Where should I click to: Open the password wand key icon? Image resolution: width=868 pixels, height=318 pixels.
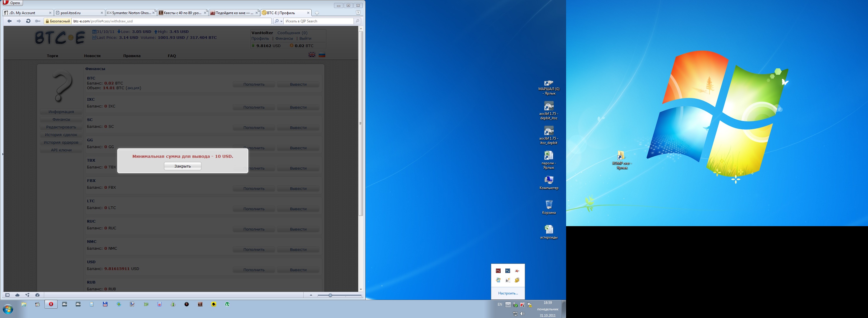click(38, 21)
